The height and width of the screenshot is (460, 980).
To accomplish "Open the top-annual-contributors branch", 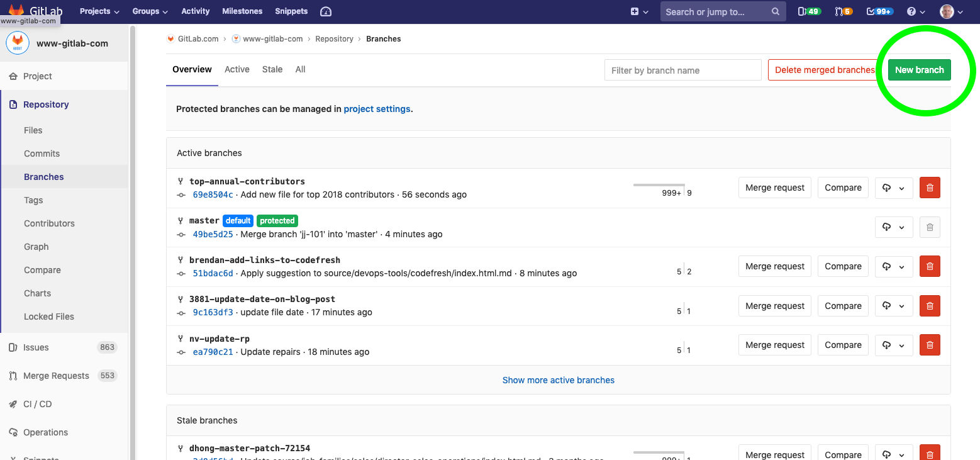I will [x=247, y=181].
